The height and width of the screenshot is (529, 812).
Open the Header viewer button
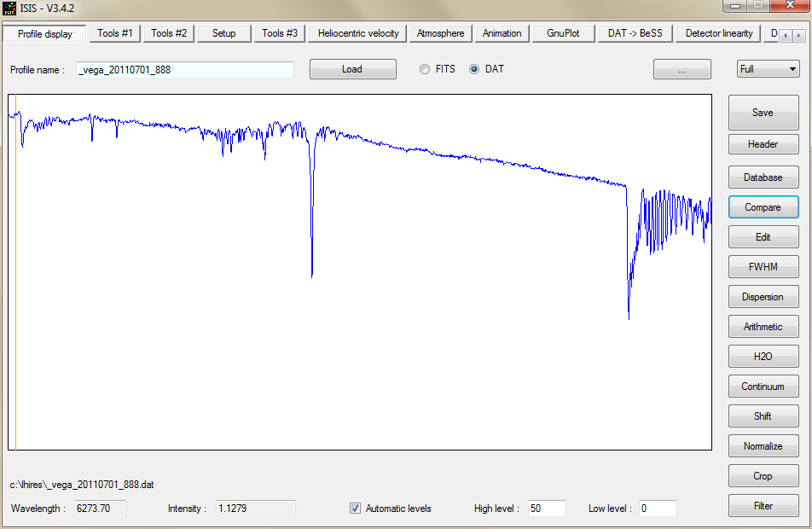(x=763, y=144)
